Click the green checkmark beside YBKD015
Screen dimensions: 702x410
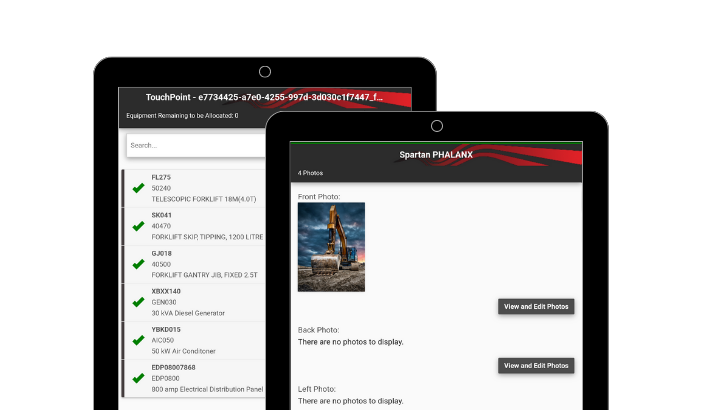(x=138, y=340)
